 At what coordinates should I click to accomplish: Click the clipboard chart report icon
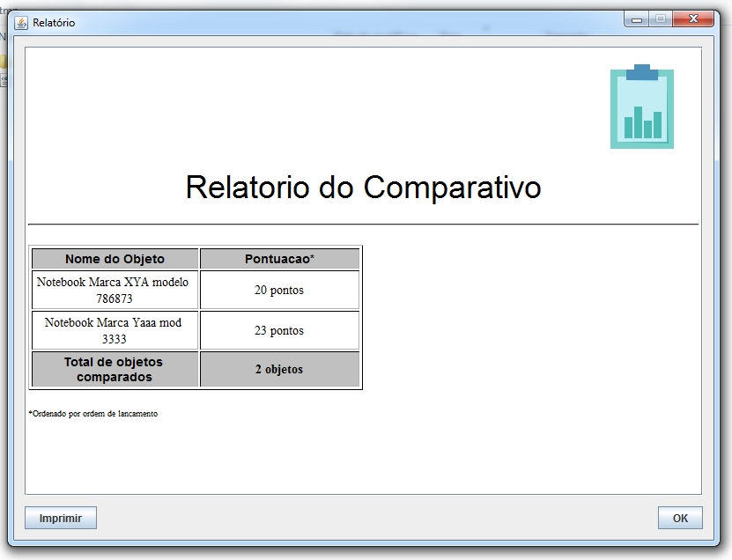tap(641, 107)
